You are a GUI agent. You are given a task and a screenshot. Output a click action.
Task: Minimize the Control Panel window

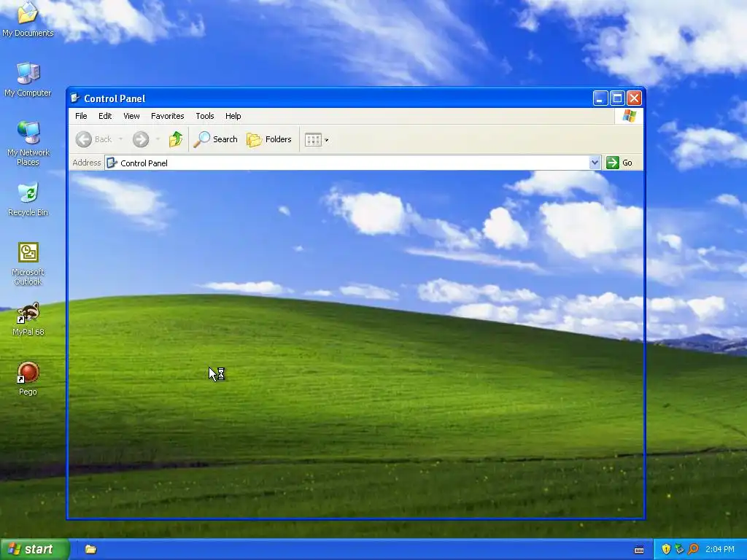600,98
